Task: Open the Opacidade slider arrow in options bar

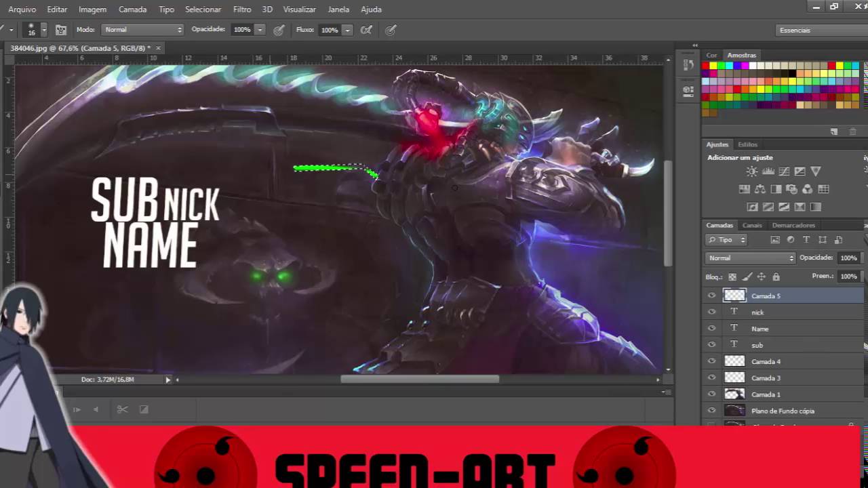Action: (259, 30)
